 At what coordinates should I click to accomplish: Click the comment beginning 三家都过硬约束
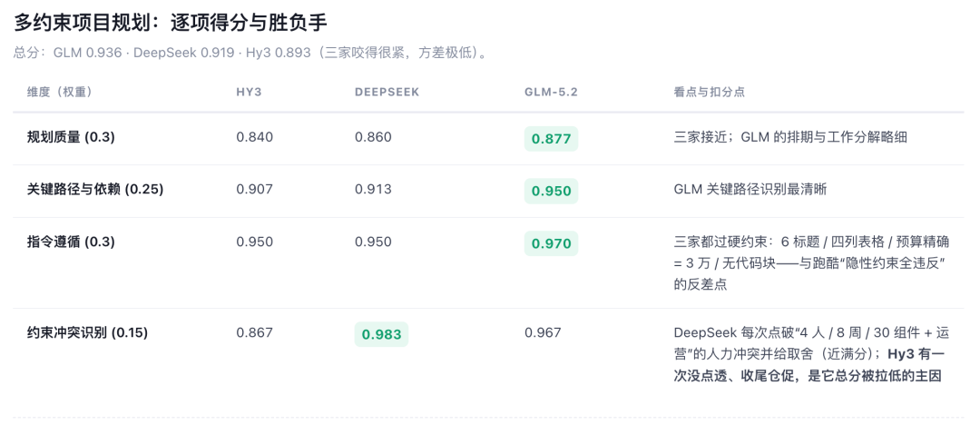click(x=811, y=262)
